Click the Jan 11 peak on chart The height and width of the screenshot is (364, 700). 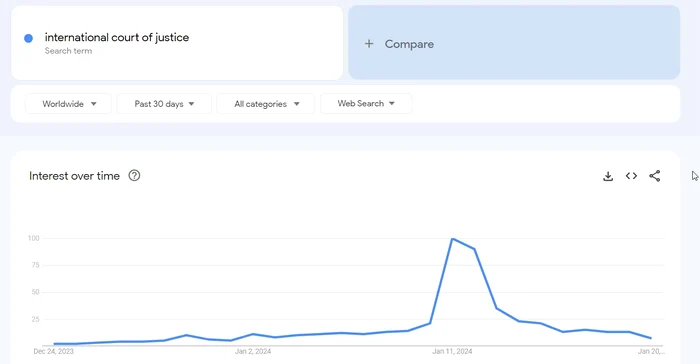click(452, 239)
